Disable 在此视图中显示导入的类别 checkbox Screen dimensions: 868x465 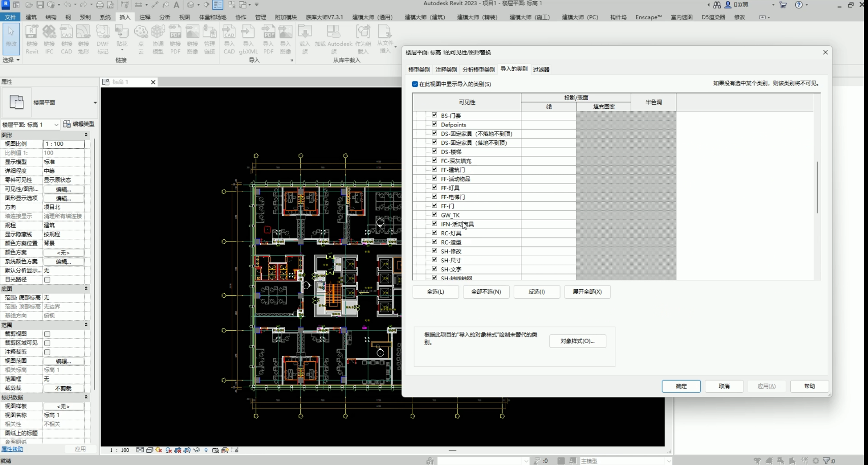(415, 84)
